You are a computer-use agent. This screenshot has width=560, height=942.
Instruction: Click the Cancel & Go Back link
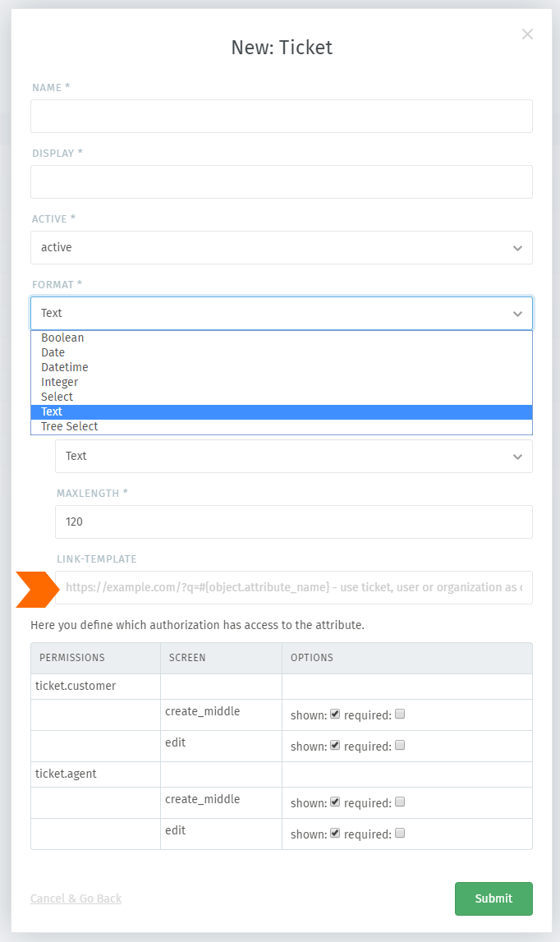[76, 898]
